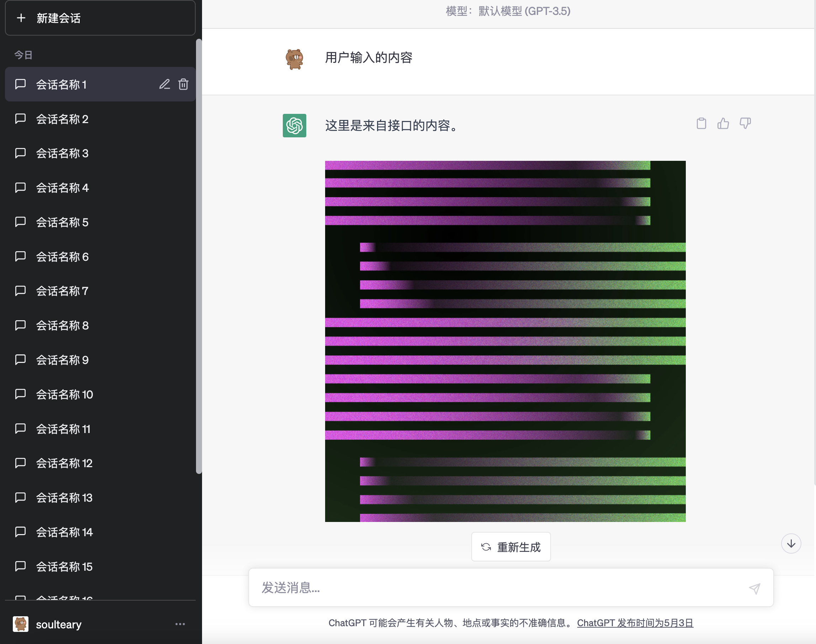Copy the response with the clipboard icon
Screen dimensions: 816x644
pos(701,123)
